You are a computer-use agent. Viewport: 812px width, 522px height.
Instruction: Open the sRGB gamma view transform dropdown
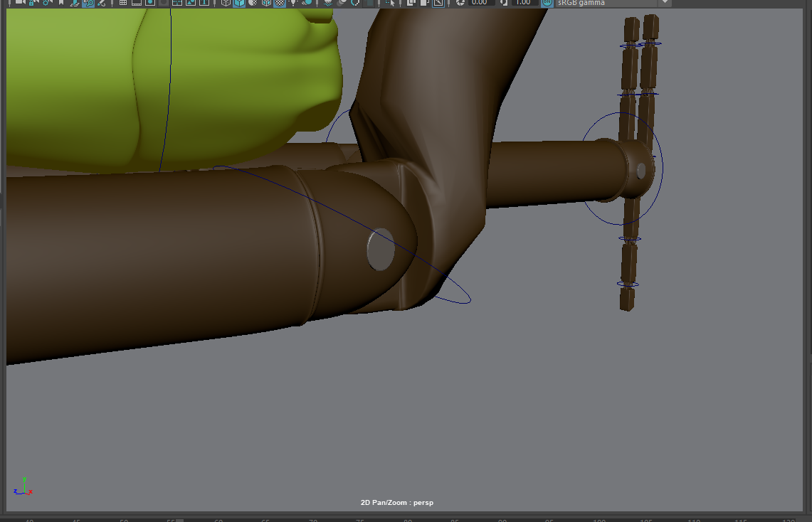[x=613, y=3]
